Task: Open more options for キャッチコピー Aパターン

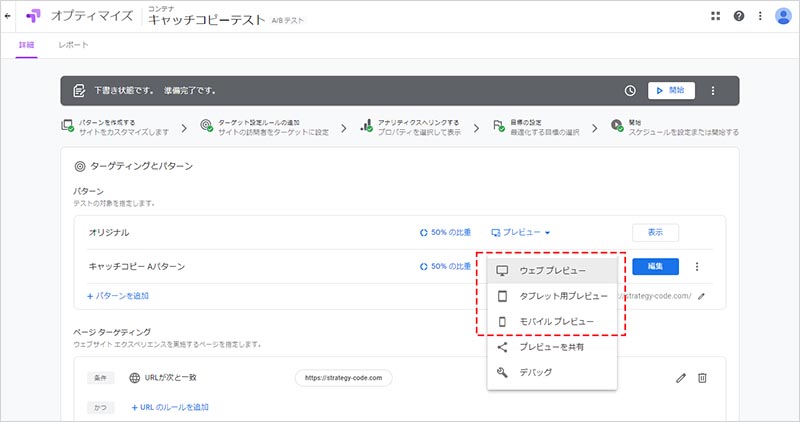Action: [697, 266]
